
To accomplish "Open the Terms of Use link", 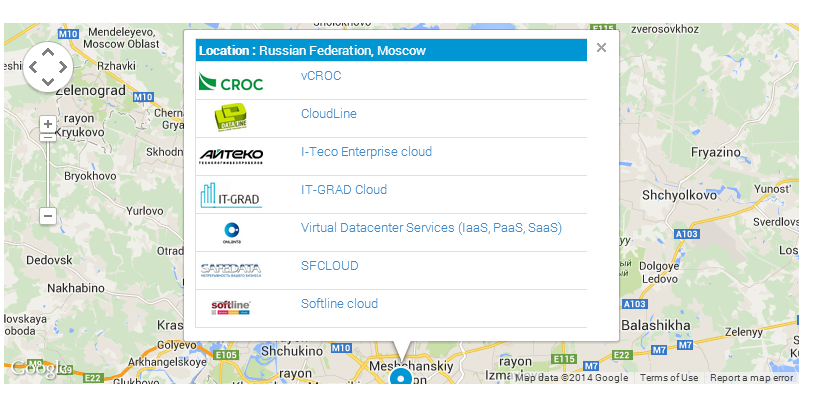I will click(x=669, y=378).
